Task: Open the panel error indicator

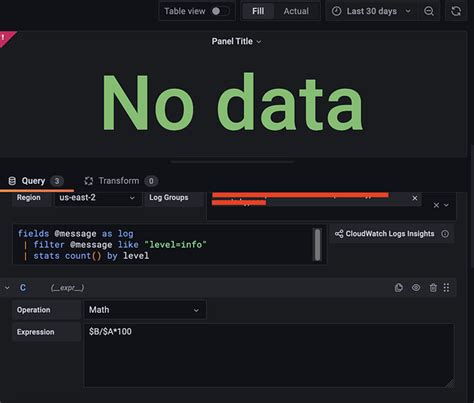Action: [5, 37]
